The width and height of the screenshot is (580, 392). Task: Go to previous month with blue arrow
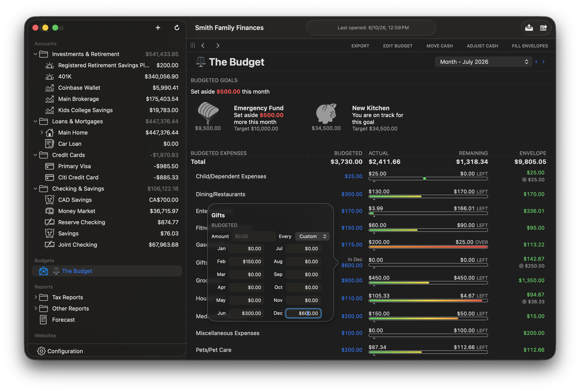536,62
